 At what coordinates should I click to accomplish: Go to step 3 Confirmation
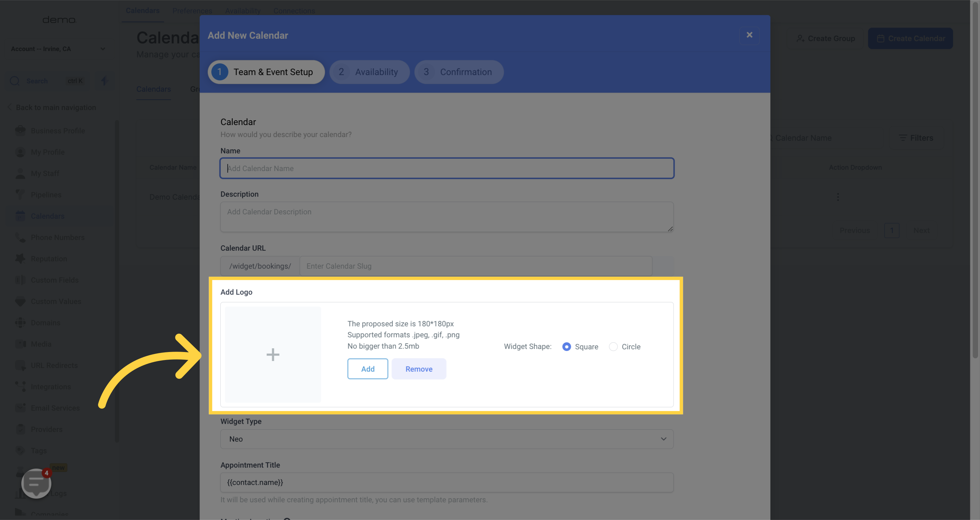[x=458, y=72]
